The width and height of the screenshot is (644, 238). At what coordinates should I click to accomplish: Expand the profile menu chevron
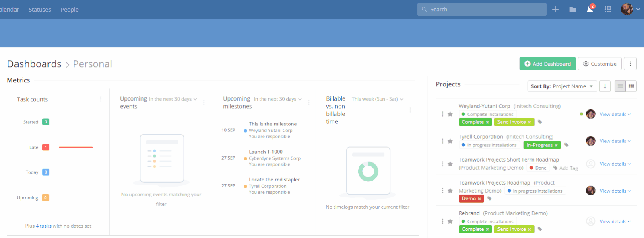tap(638, 9)
